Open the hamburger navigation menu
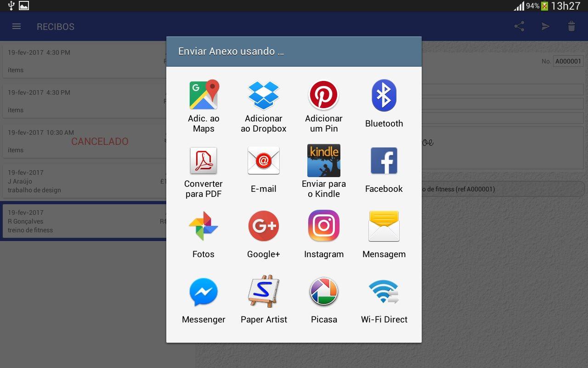Image resolution: width=588 pixels, height=368 pixels. click(17, 26)
